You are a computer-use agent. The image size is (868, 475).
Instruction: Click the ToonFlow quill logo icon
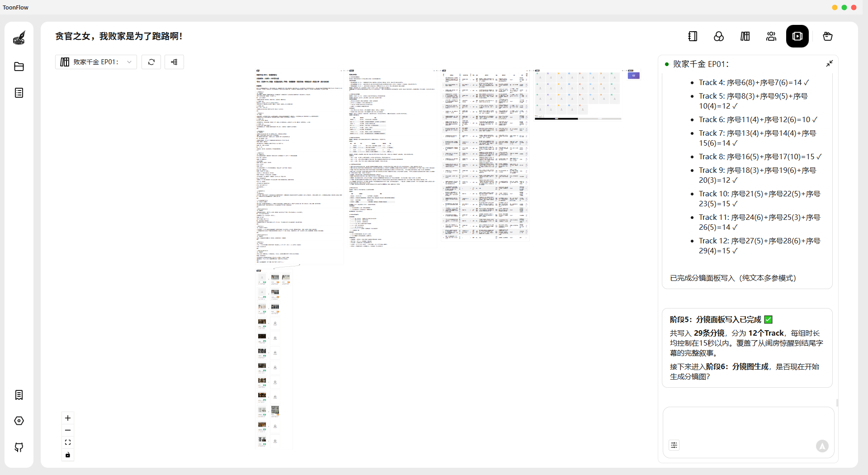19,38
